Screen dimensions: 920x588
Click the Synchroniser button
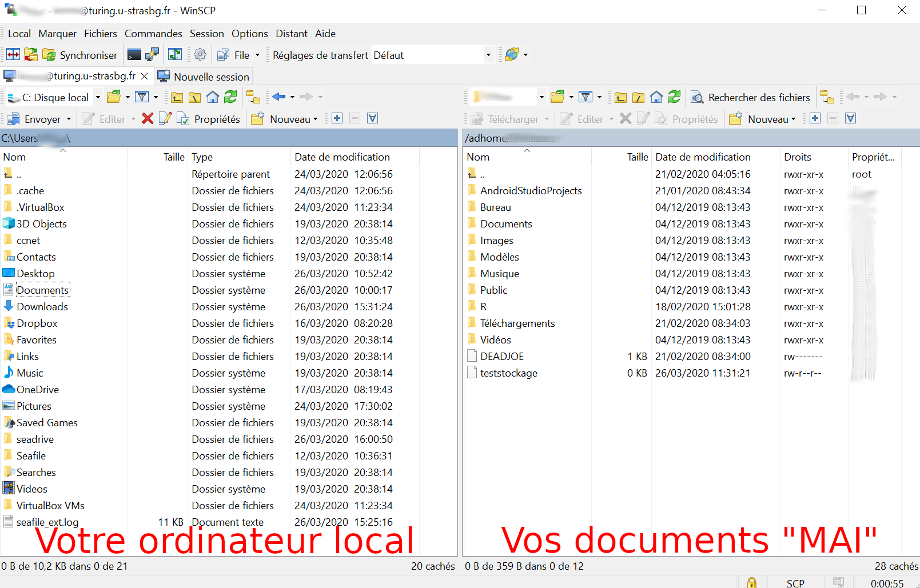coord(81,55)
